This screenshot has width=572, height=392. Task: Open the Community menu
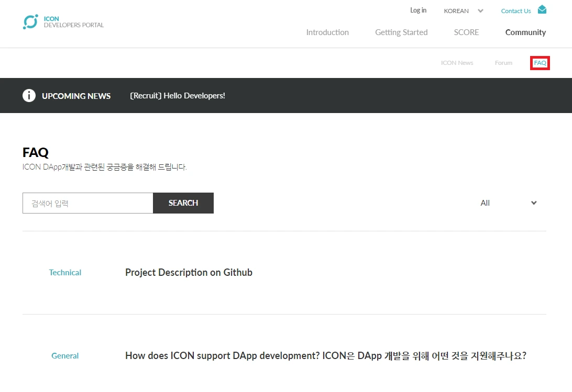(525, 32)
